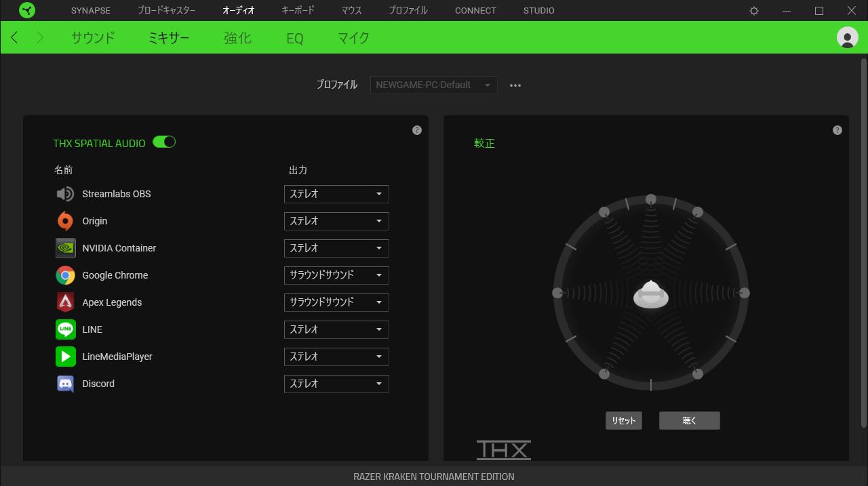The height and width of the screenshot is (486, 868).
Task: Select the side right speaker node
Action: coord(745,293)
